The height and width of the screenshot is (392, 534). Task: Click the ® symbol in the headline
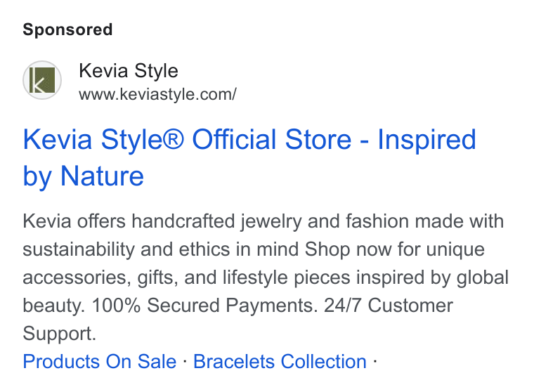click(x=174, y=139)
